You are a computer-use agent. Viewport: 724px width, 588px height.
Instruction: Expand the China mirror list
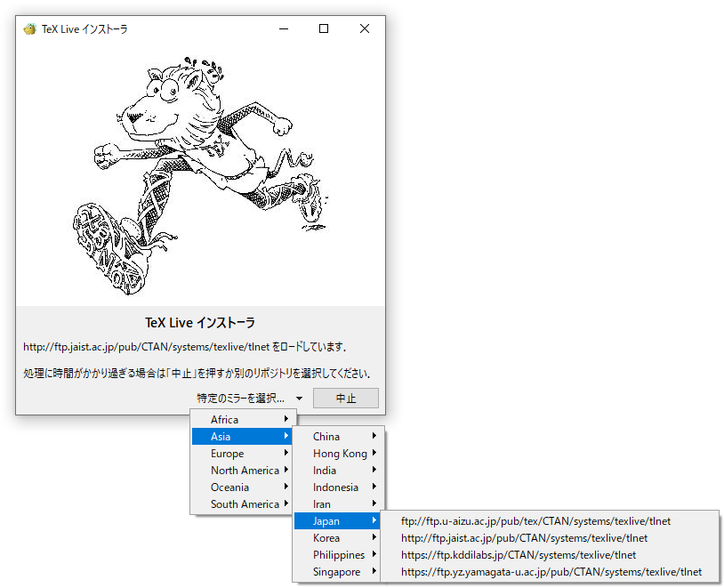pyautogui.click(x=339, y=437)
